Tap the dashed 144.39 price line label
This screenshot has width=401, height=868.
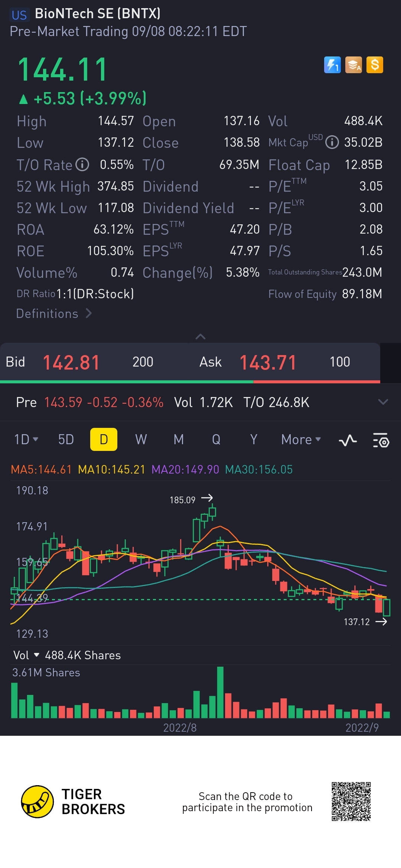32,598
